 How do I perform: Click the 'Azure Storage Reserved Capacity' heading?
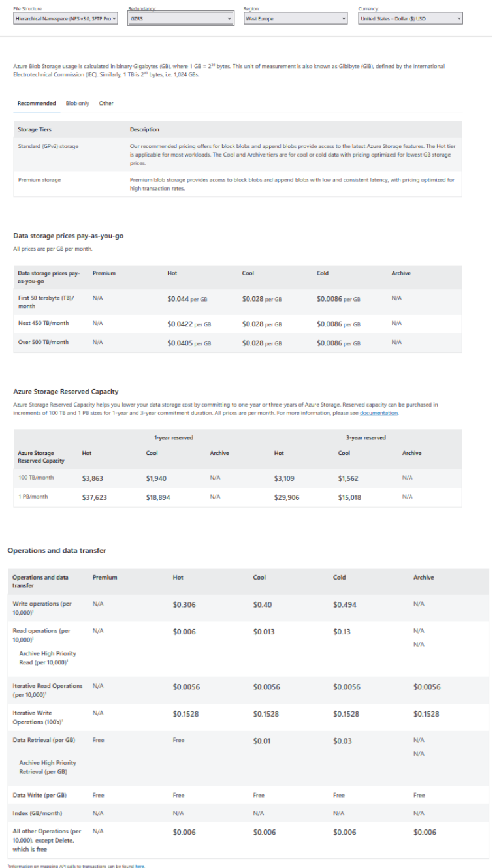click(66, 392)
